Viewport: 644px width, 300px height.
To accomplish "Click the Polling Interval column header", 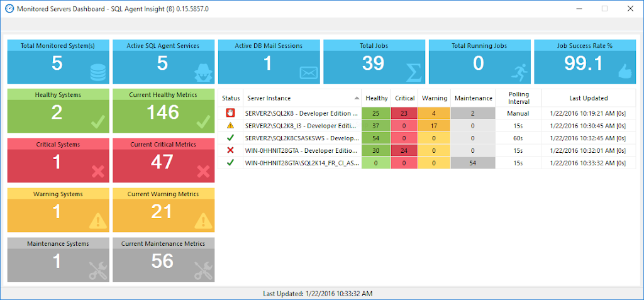I will pyautogui.click(x=518, y=98).
